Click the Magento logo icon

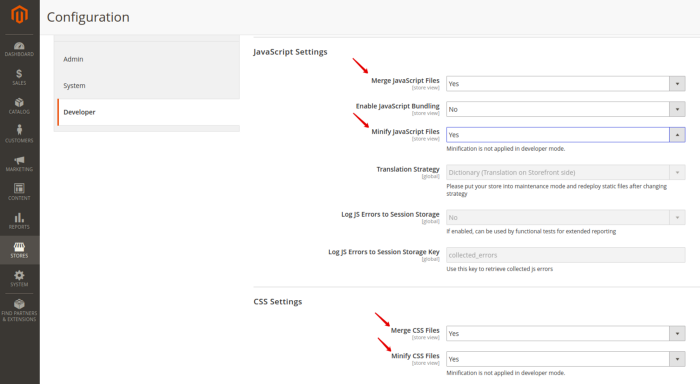(19, 14)
